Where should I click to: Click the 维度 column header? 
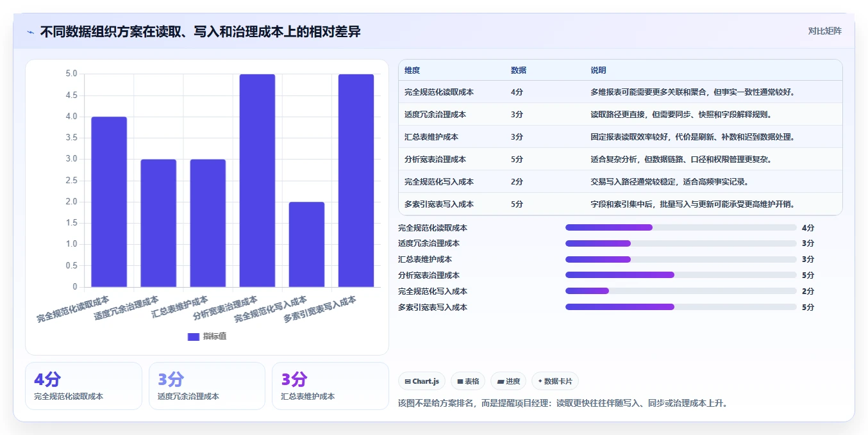412,70
